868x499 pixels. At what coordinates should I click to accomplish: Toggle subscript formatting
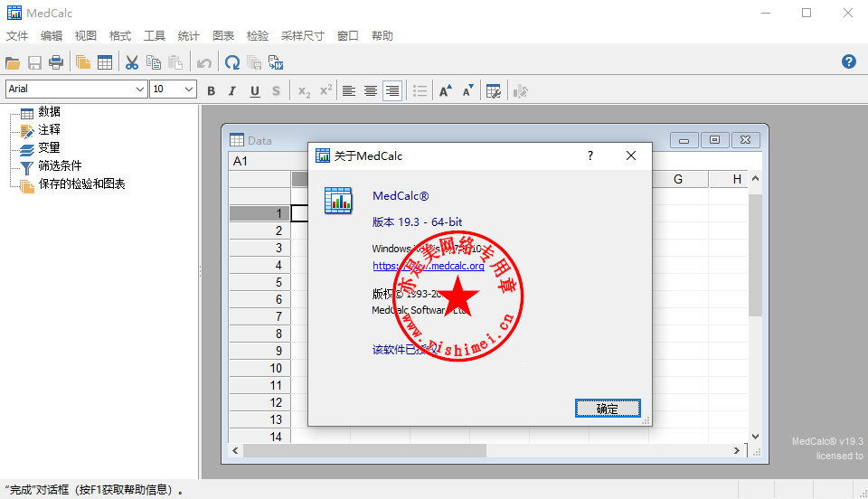(304, 91)
